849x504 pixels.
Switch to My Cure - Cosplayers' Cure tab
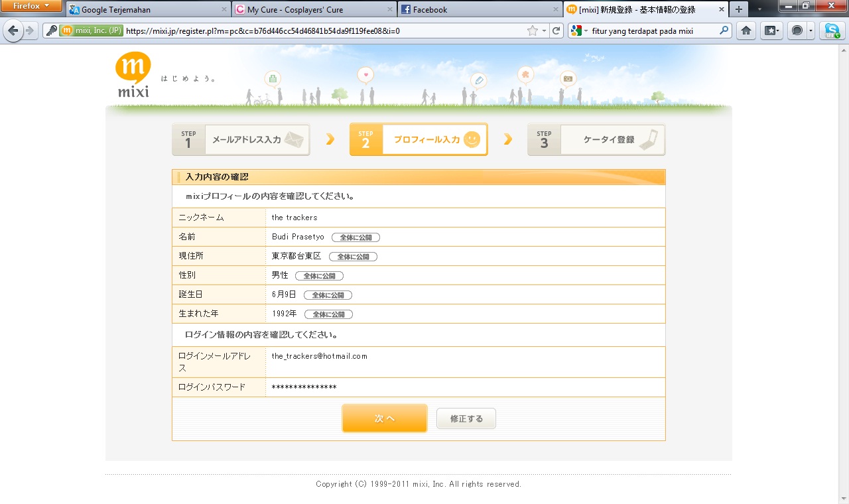click(x=314, y=10)
